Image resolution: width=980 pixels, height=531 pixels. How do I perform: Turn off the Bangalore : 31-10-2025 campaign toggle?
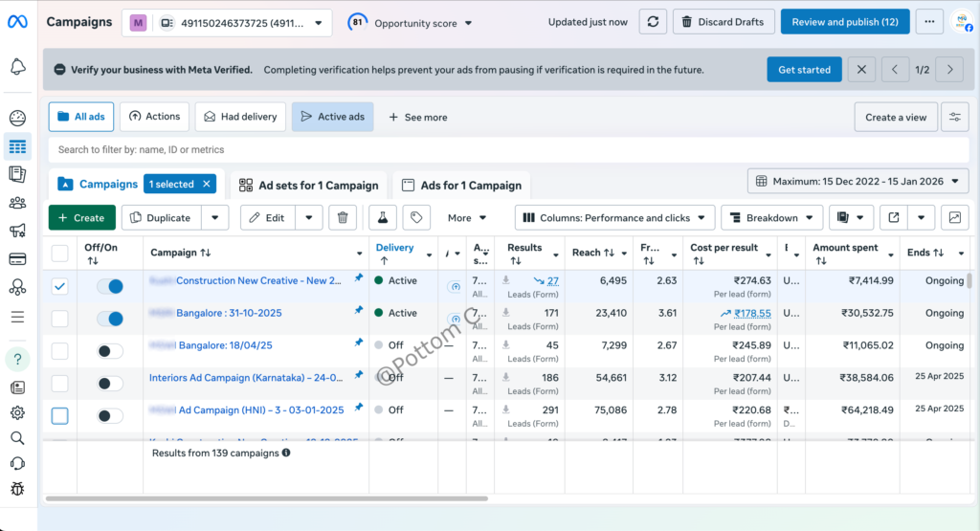click(x=110, y=319)
